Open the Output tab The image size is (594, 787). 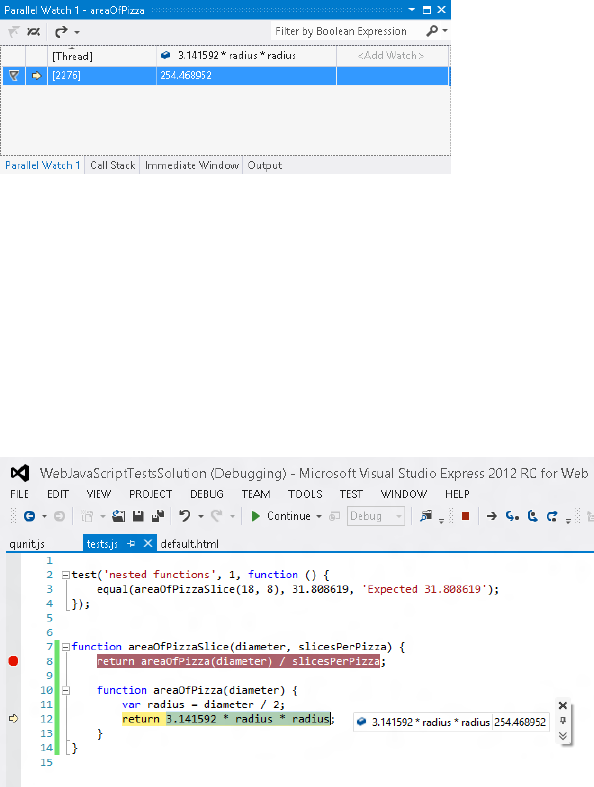pyautogui.click(x=265, y=165)
